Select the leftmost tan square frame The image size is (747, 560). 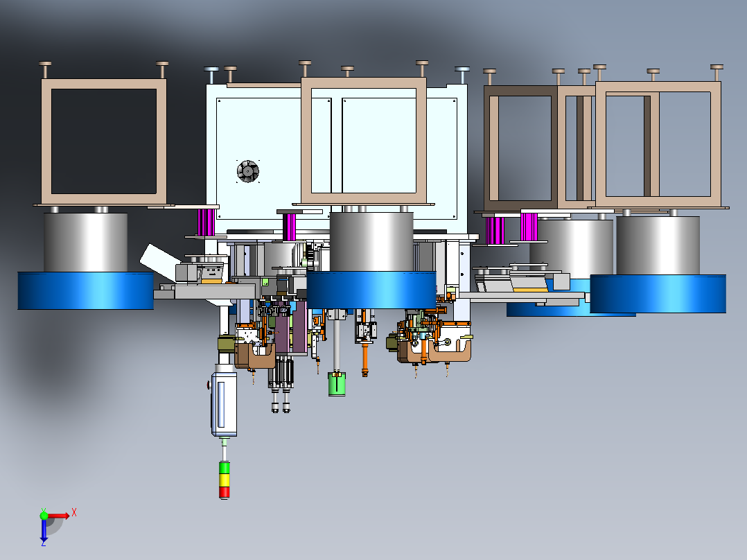[104, 141]
